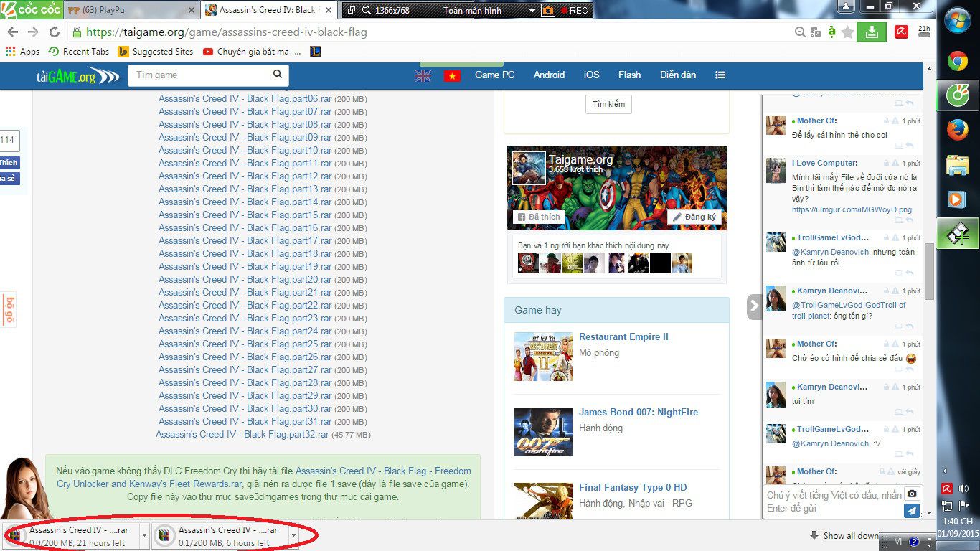Open dropdown arrow of first download item
Screen dimensions: 980x551
145,535
